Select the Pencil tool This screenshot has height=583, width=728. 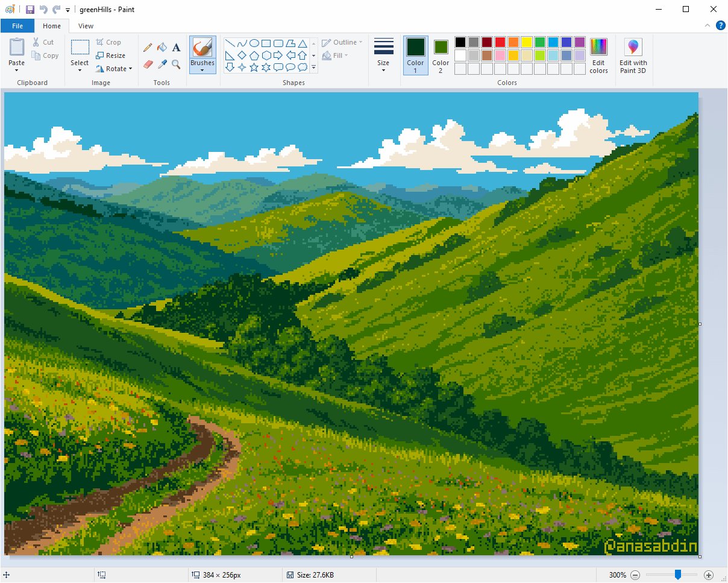pyautogui.click(x=148, y=48)
